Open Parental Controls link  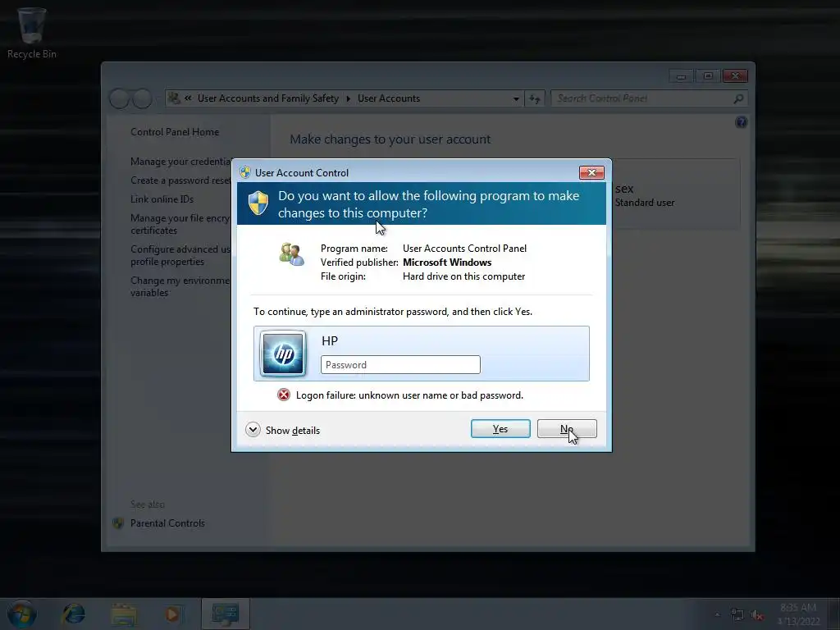[x=167, y=523]
